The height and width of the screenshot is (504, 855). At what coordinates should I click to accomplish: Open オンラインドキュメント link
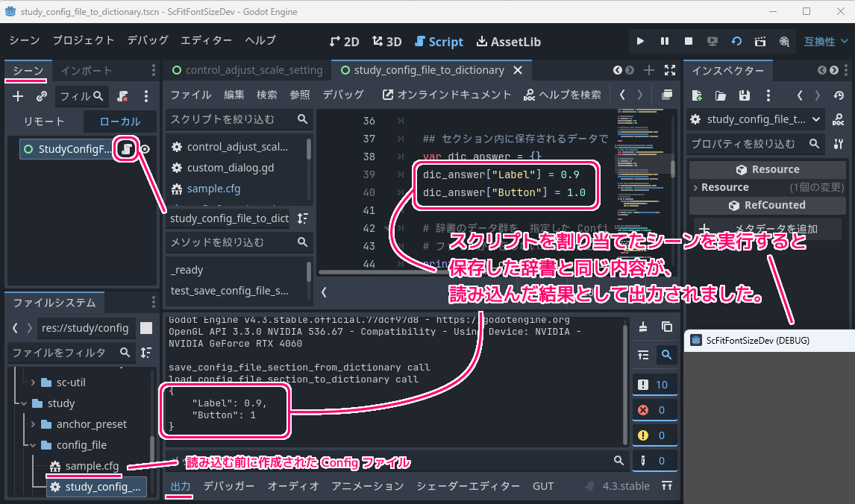(447, 95)
